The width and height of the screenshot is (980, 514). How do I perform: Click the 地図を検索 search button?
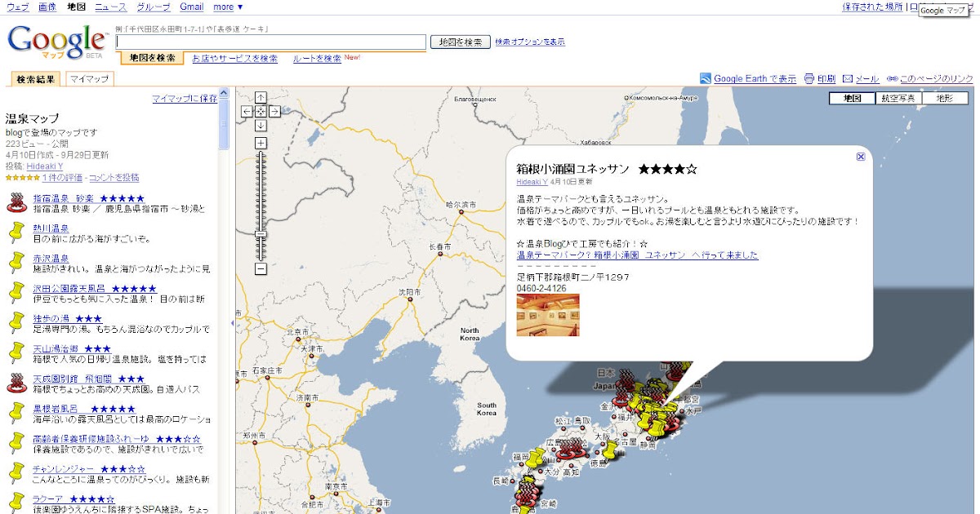point(461,42)
